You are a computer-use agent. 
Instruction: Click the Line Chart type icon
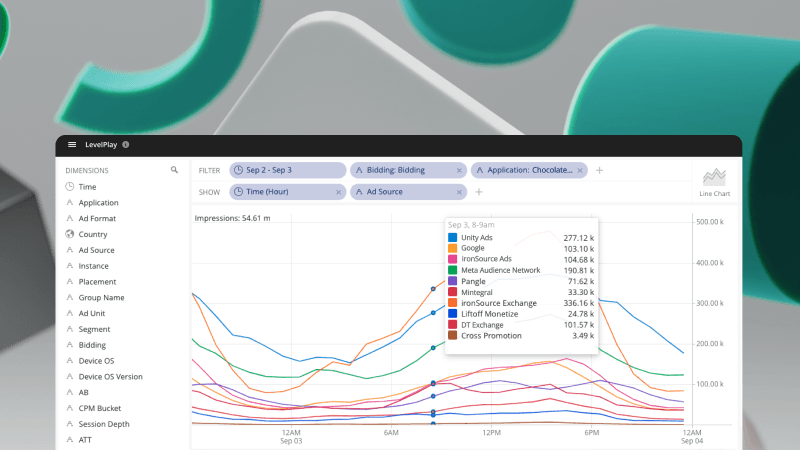[715, 180]
